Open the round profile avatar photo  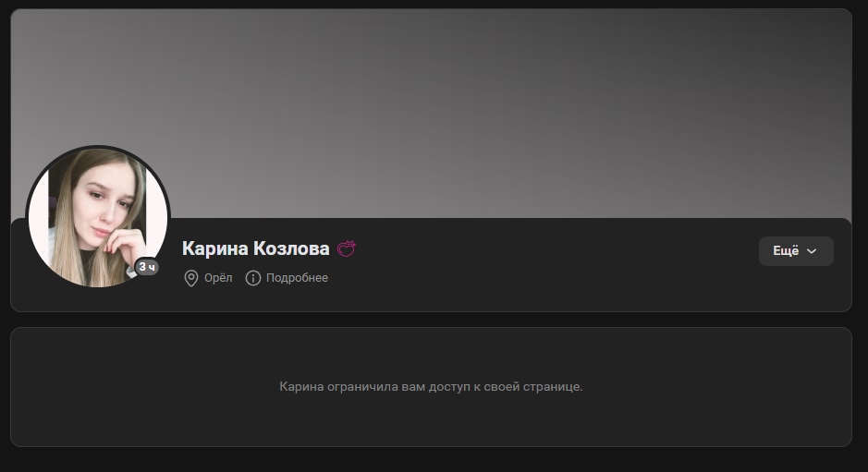[x=96, y=216]
